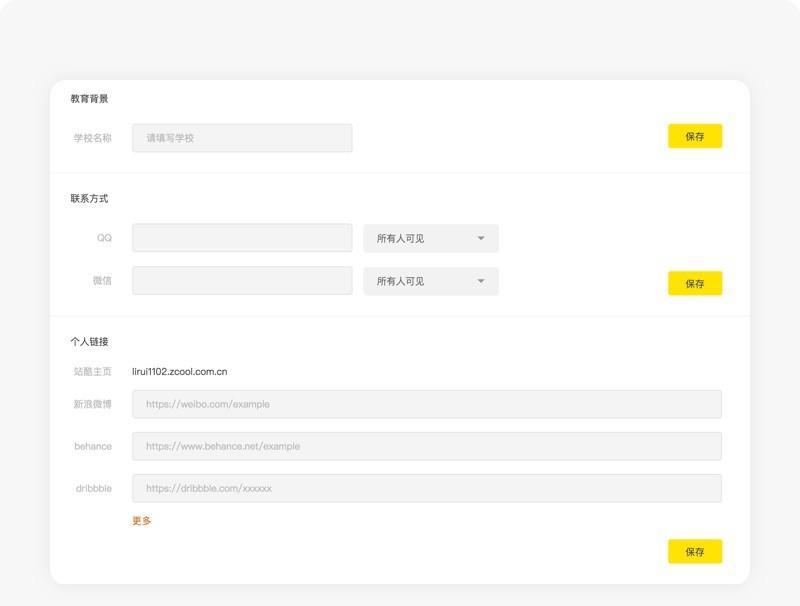
Task: Click the orange 更多 link
Action: point(142,520)
